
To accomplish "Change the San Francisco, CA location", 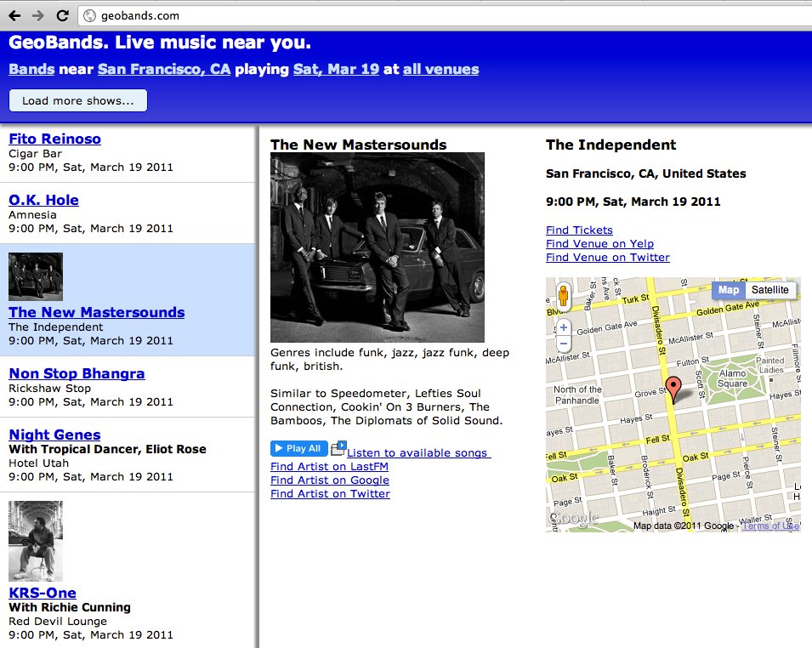I will (164, 70).
